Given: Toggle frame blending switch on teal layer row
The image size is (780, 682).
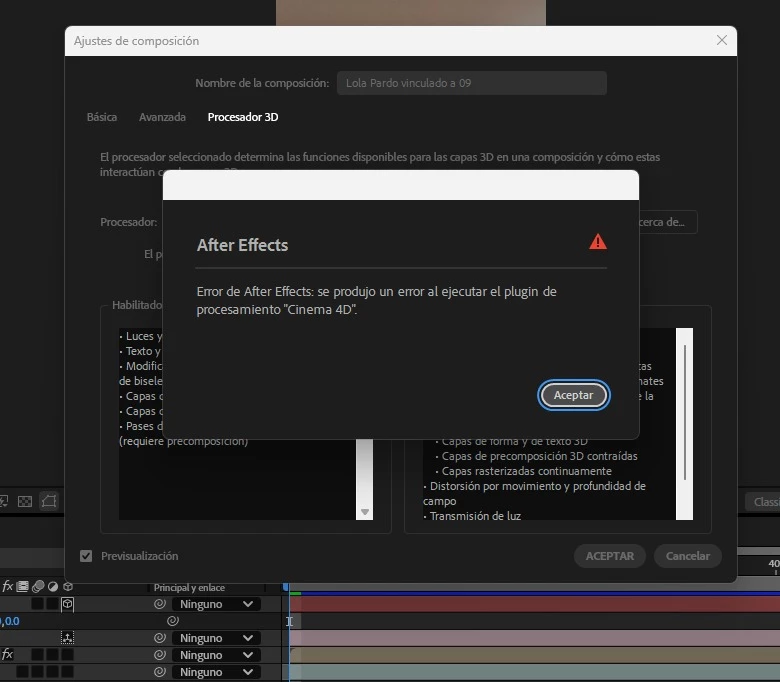Looking at the screenshot, I should 22,672.
